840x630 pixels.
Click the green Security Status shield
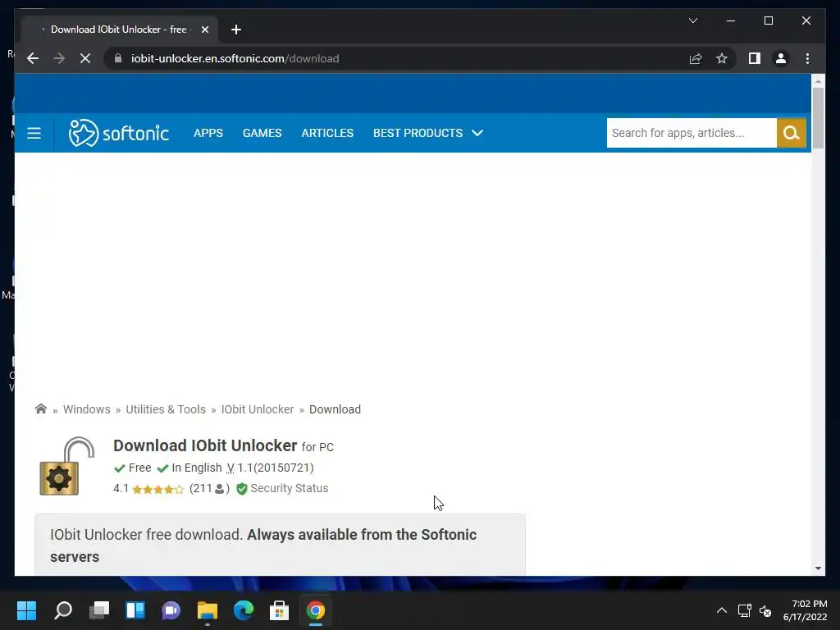242,489
